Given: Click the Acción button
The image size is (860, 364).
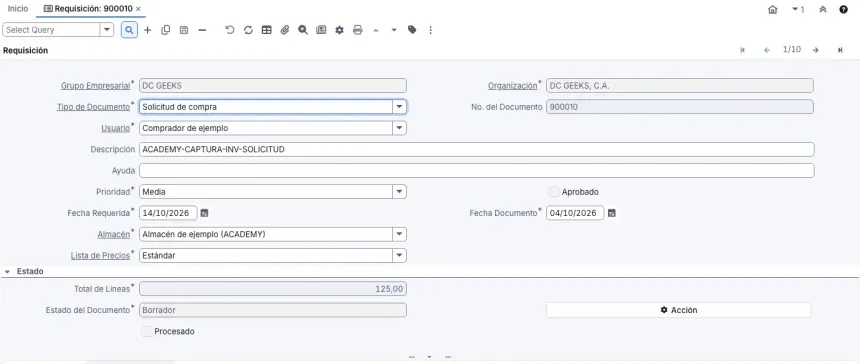Looking at the screenshot, I should pos(678,310).
